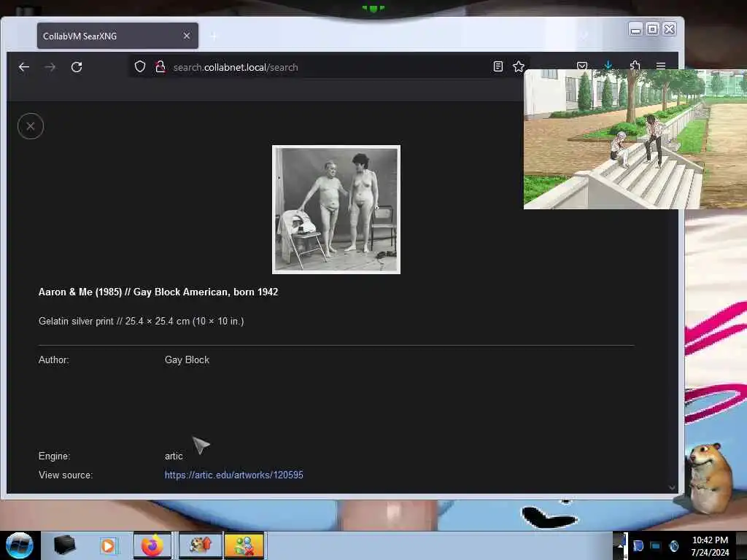Viewport: 747px width, 560px height.
Task: Click the 'Author:' label
Action: [54, 360]
